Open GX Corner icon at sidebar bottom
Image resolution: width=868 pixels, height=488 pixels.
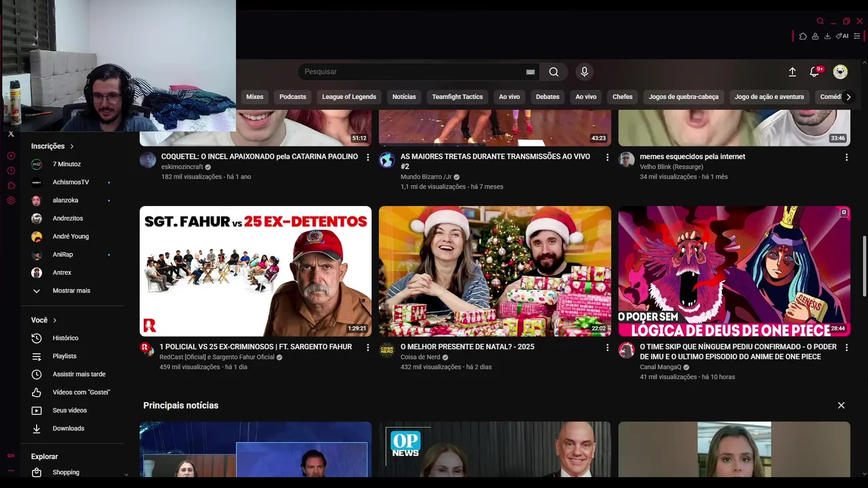11,455
